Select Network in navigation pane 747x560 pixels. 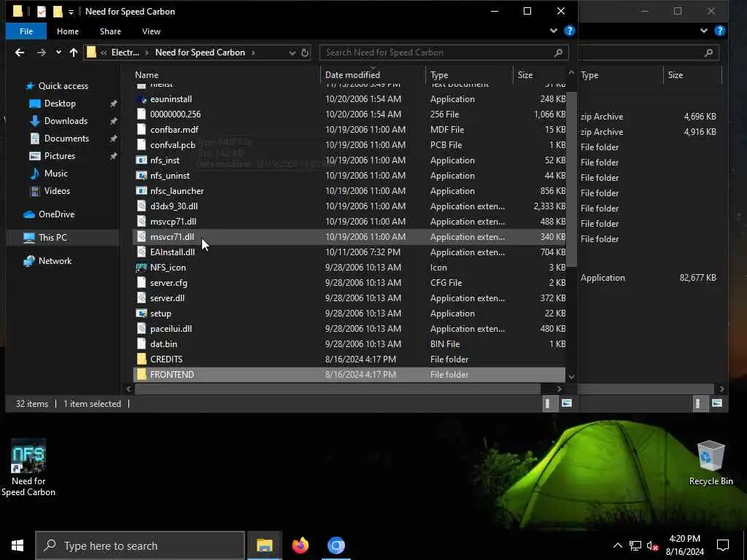pyautogui.click(x=55, y=261)
